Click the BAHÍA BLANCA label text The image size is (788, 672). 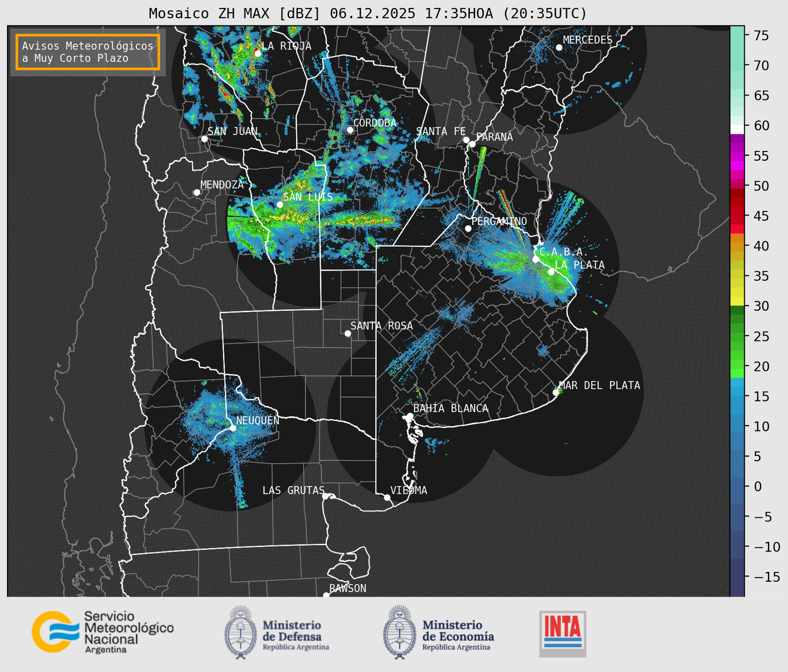451,408
